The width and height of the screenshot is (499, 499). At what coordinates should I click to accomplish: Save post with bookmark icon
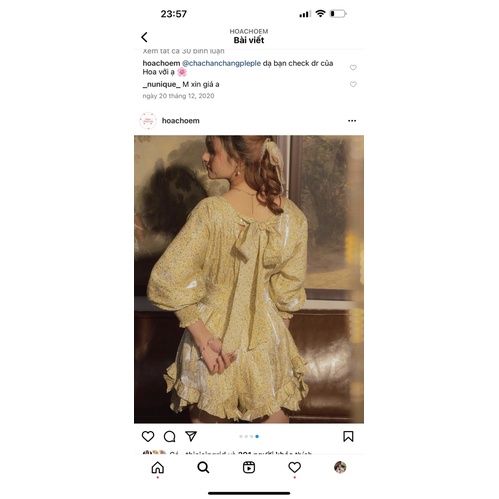coord(348,436)
